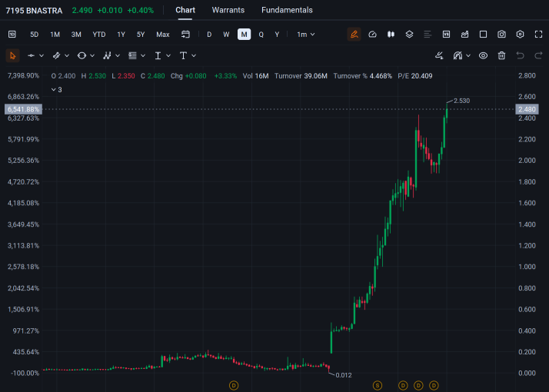
Task: Click the chart analysis icon
Action: click(464, 35)
